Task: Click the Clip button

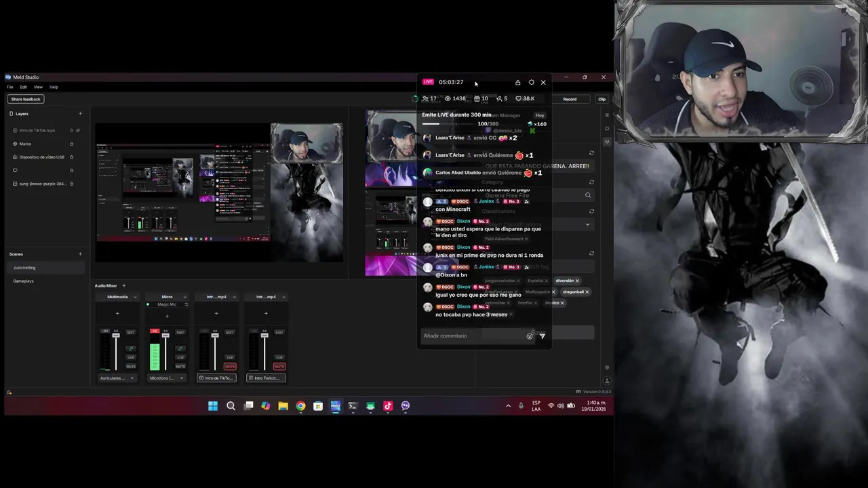Action: coord(601,99)
